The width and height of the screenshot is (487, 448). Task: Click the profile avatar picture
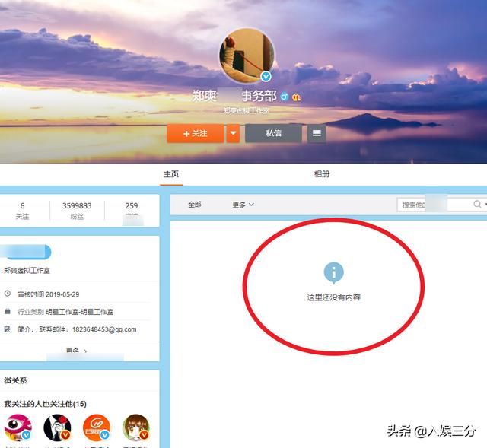(247, 56)
